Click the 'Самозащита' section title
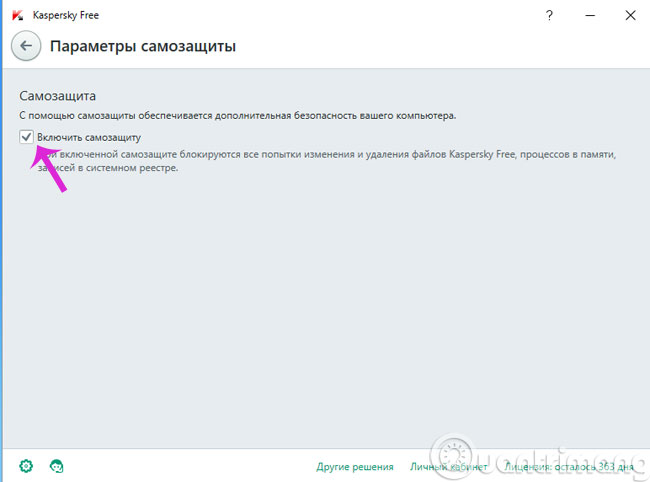The image size is (650, 482). point(58,96)
